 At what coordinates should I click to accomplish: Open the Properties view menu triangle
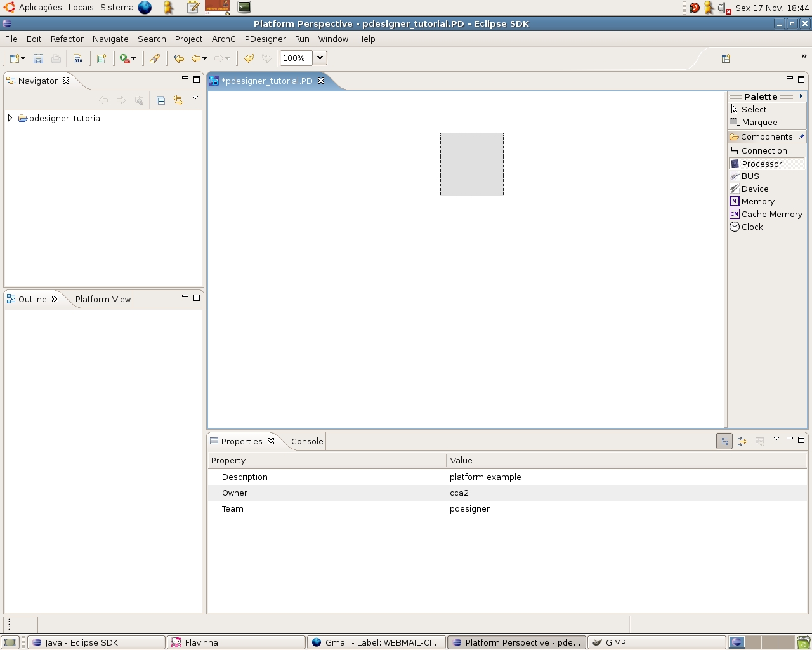[x=776, y=439]
